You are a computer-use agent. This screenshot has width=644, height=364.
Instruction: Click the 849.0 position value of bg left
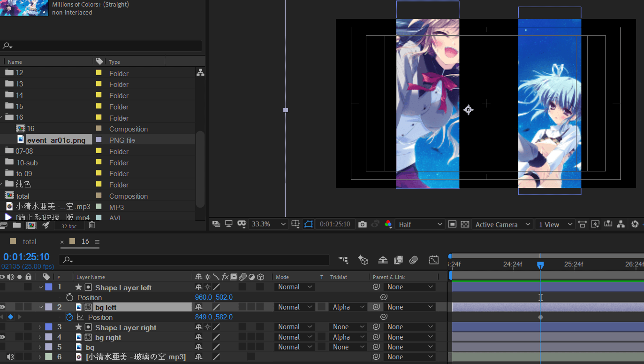pyautogui.click(x=204, y=317)
